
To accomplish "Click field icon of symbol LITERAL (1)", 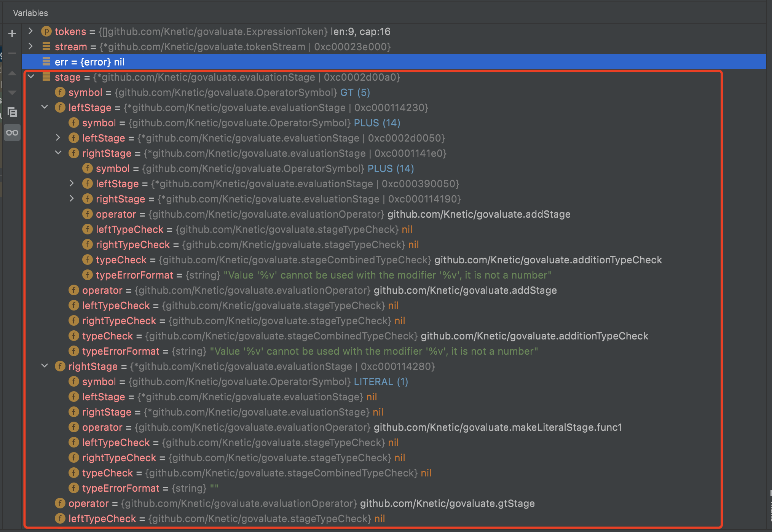I will [x=74, y=381].
